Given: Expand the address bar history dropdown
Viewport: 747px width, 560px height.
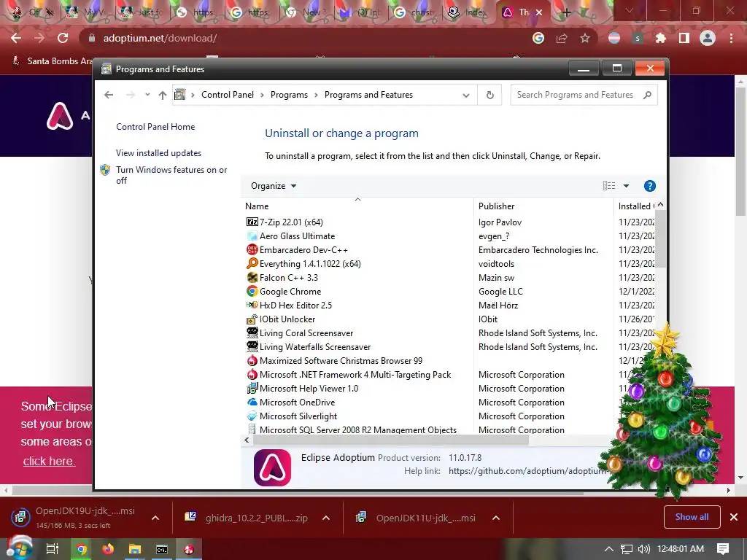Looking at the screenshot, I should [466, 95].
